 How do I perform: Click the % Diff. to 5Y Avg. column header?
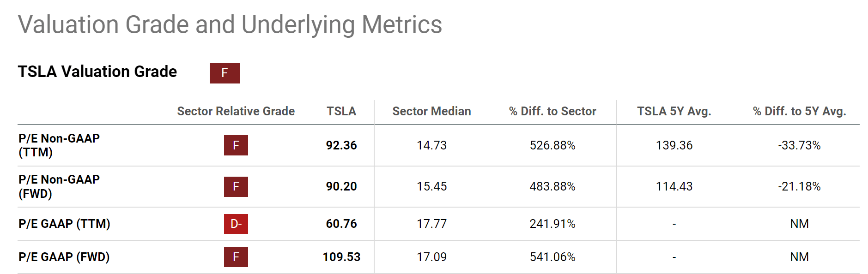[799, 111]
